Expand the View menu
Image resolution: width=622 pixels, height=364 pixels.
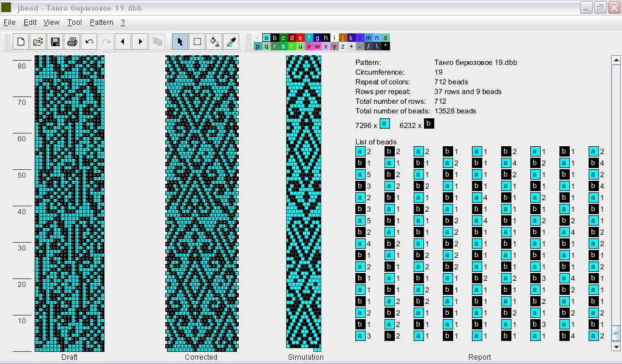point(52,22)
